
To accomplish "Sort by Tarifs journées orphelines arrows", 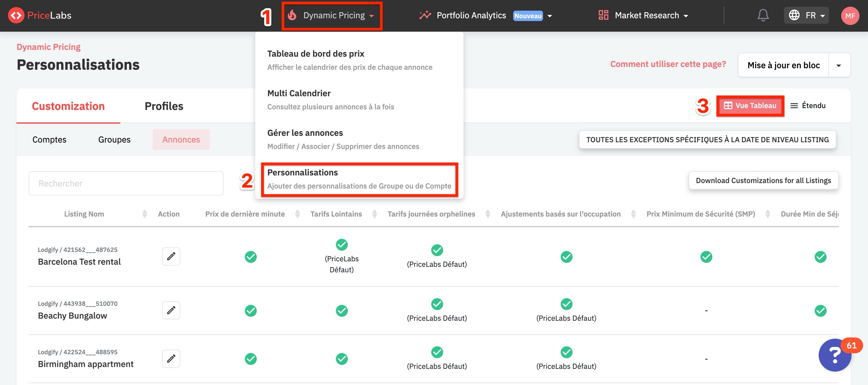I will (x=488, y=214).
